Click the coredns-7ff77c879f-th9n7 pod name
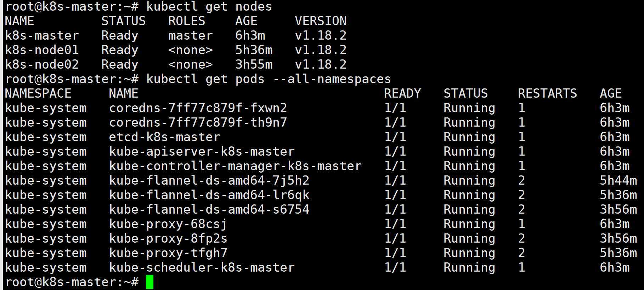The image size is (644, 290). pos(198,122)
